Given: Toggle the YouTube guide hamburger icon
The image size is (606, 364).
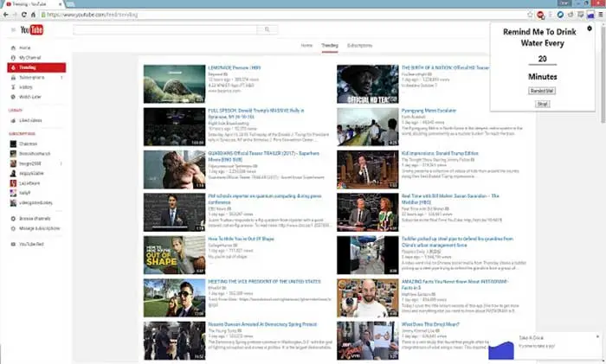Looking at the screenshot, I should [x=13, y=29].
